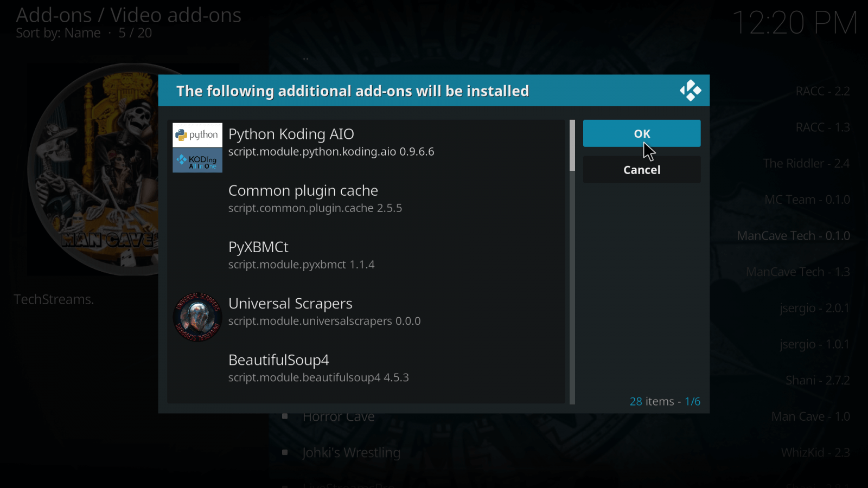Click the 28 items page counter

(665, 401)
